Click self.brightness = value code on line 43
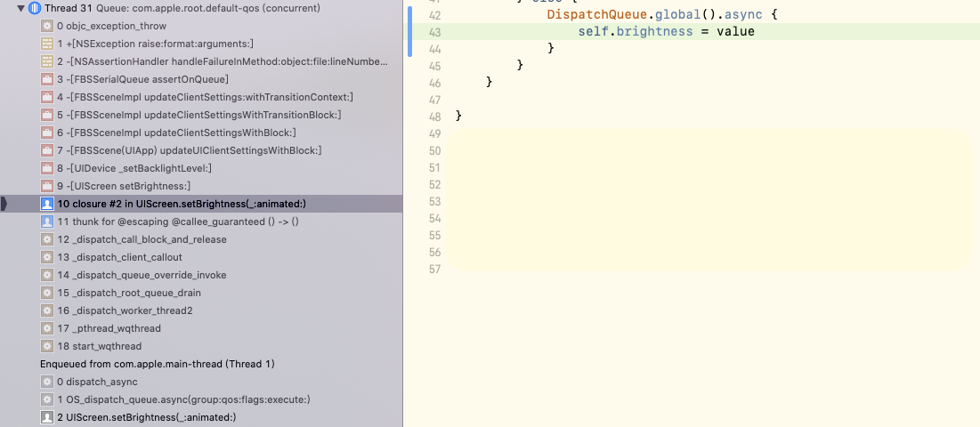This screenshot has width=980, height=427. click(667, 31)
